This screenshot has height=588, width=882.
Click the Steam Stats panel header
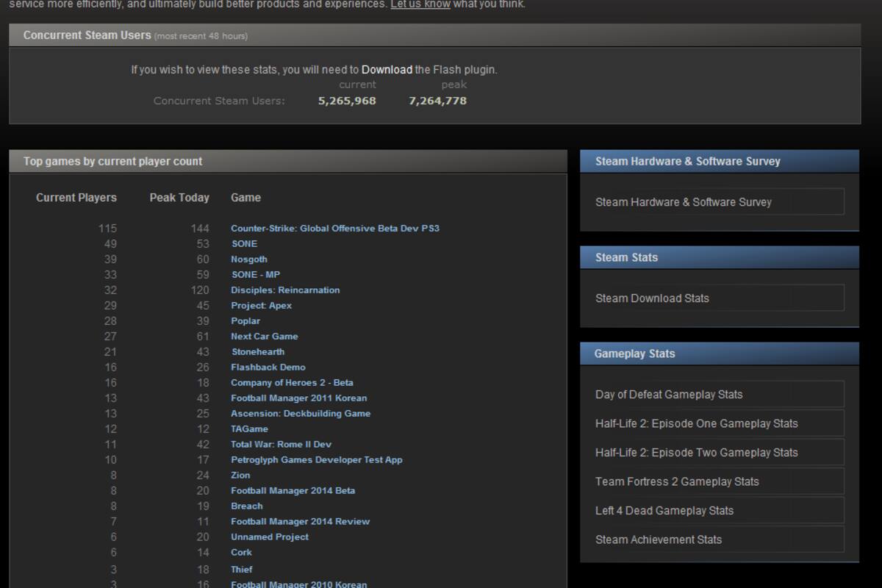tap(720, 257)
